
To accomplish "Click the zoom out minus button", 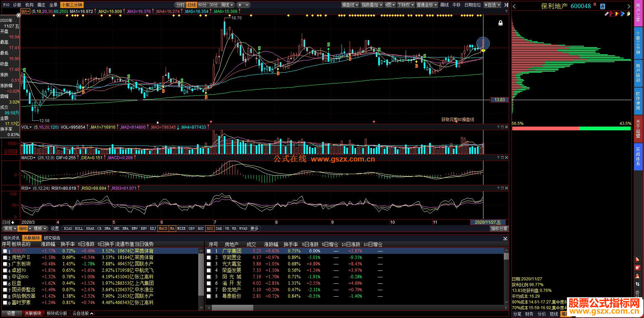I will tap(247, 5).
